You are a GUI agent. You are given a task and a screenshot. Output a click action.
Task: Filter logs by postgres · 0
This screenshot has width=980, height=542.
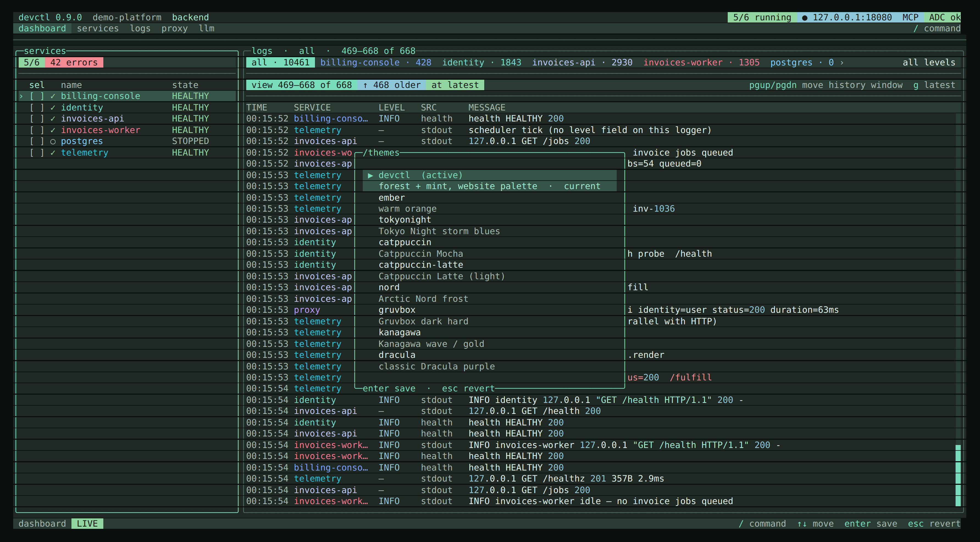pos(802,62)
